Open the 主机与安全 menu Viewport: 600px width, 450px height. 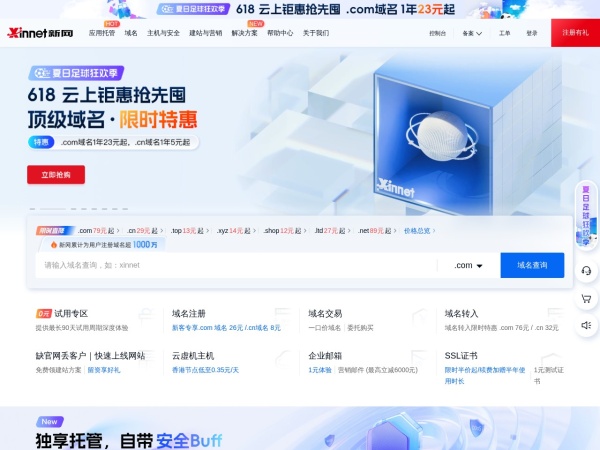(163, 33)
